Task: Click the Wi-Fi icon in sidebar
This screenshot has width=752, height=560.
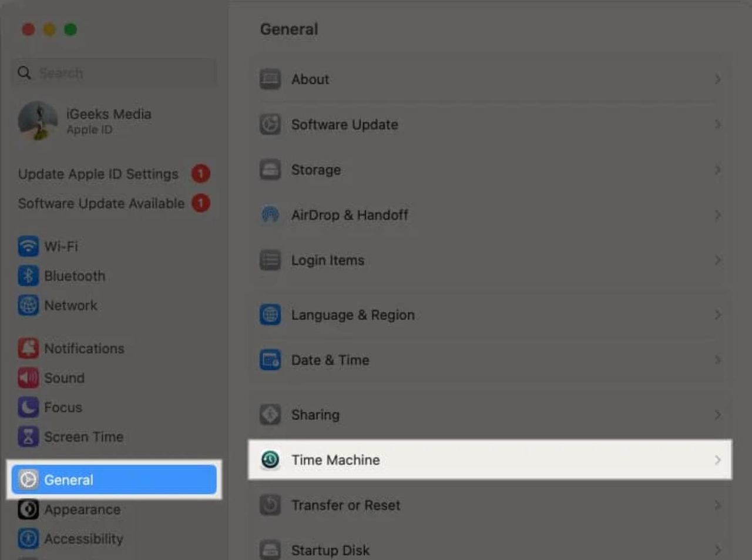Action: tap(28, 246)
